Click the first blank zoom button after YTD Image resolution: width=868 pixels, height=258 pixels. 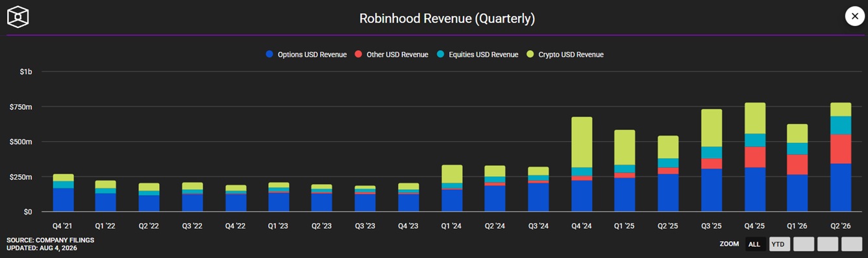(x=804, y=244)
